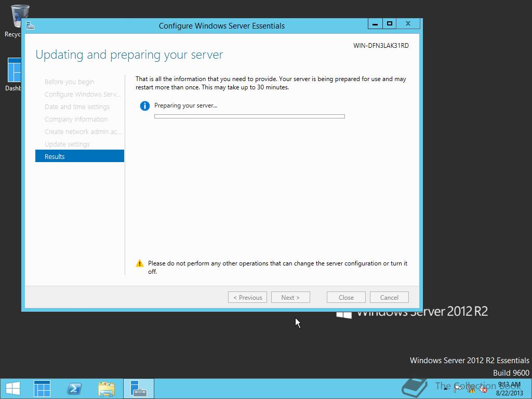Click the wizard window title icon
Screen dimensions: 532x399
(x=30, y=26)
